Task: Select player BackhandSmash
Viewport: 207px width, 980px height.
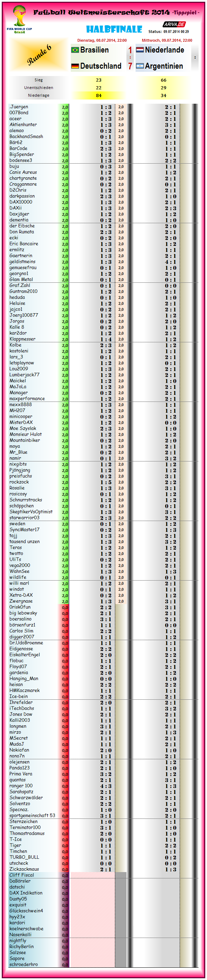Action: pyautogui.click(x=26, y=137)
